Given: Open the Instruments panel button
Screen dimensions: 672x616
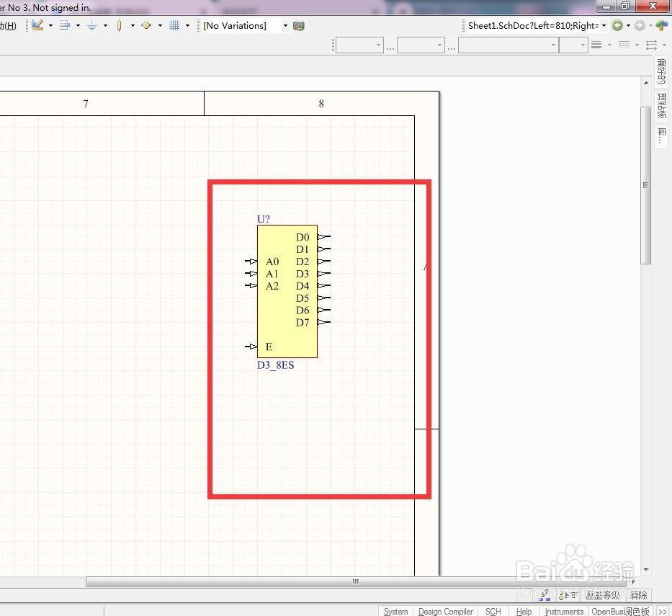Looking at the screenshot, I should pyautogui.click(x=564, y=611).
